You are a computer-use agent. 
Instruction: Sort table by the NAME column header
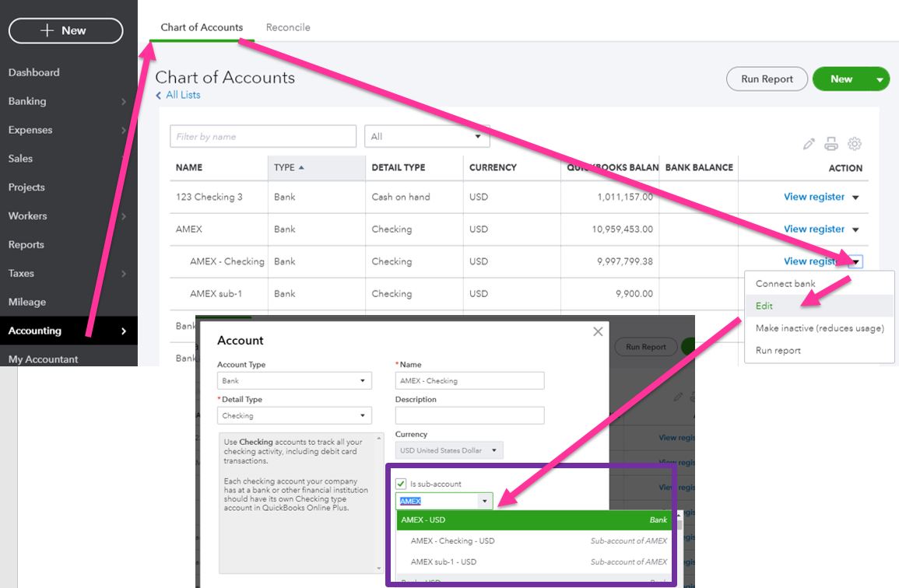click(x=189, y=167)
